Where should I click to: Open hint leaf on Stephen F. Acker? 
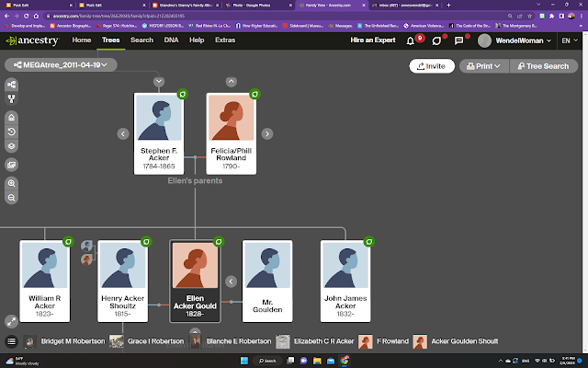[x=183, y=94]
